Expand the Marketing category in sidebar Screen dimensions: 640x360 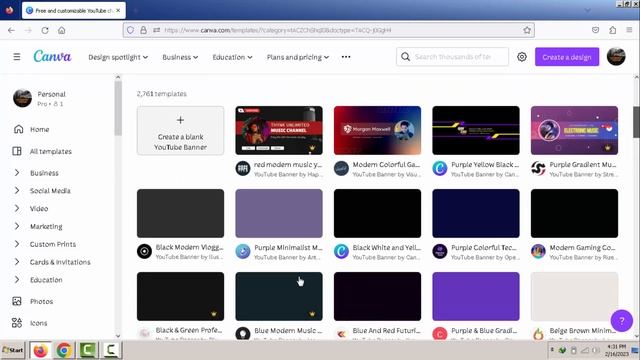click(x=17, y=226)
